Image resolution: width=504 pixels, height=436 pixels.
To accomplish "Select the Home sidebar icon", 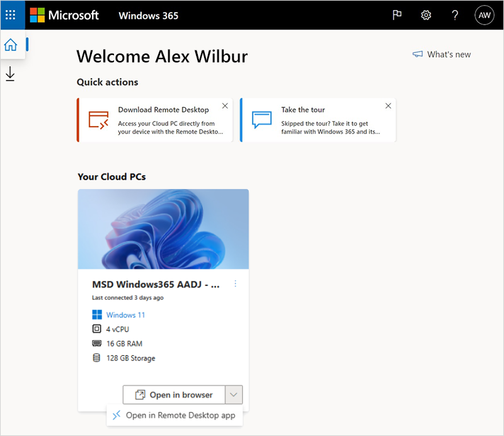I will coord(11,45).
